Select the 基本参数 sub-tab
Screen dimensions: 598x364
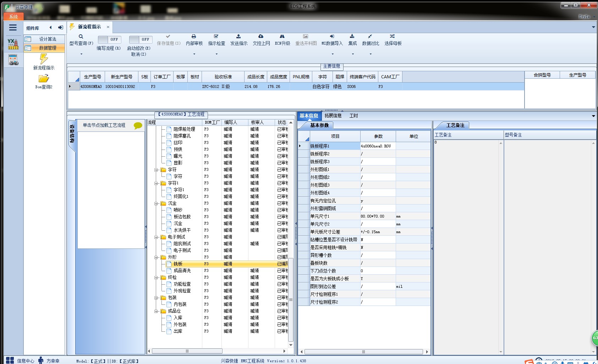(x=319, y=125)
